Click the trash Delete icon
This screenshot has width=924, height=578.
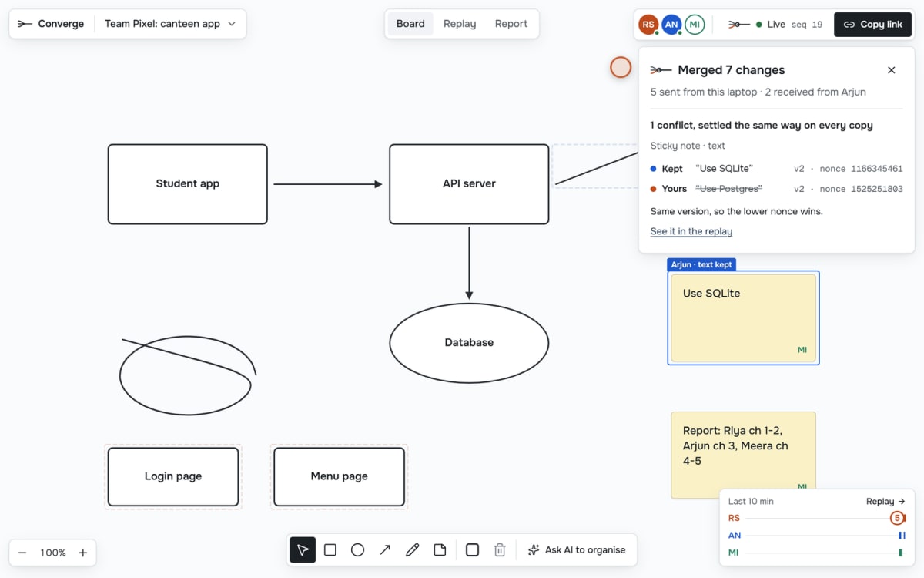pos(500,549)
